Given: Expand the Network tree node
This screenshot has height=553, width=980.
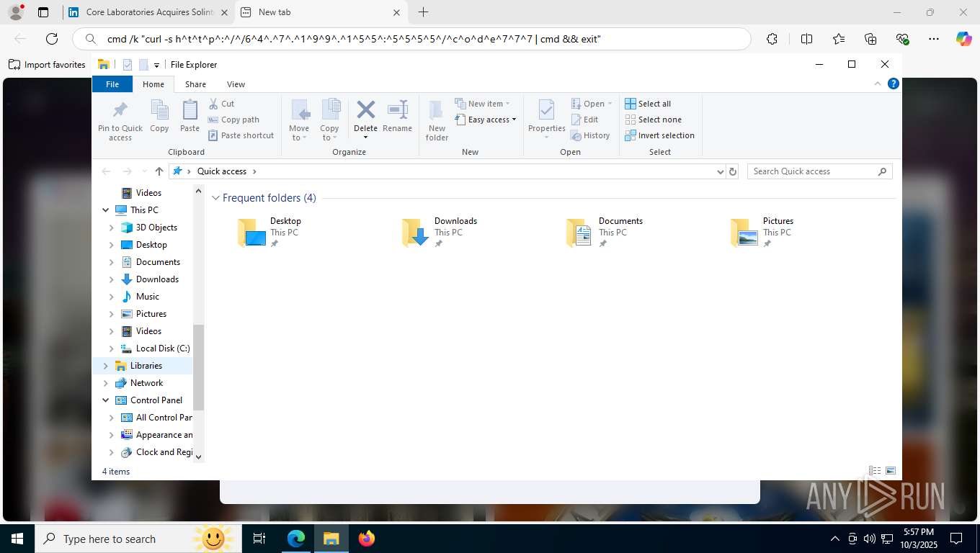Looking at the screenshot, I should tap(106, 383).
